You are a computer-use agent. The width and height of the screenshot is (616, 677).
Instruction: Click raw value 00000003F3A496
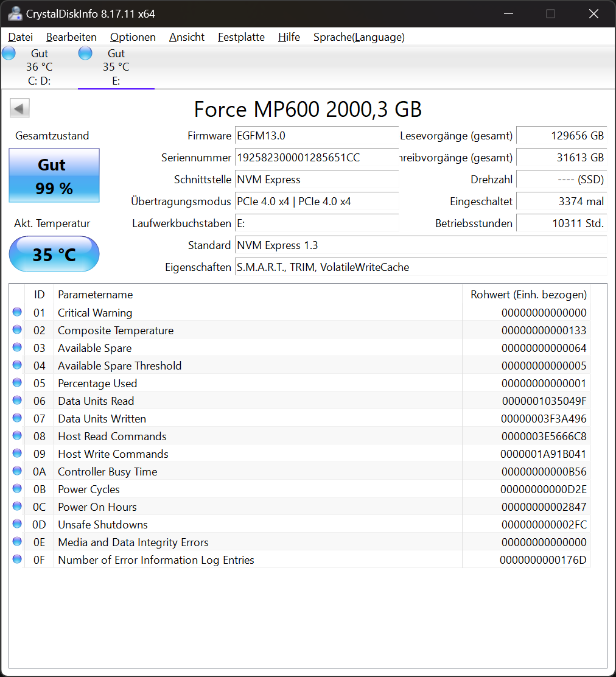click(544, 419)
